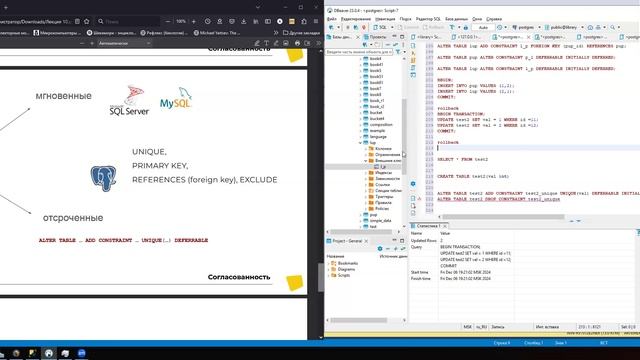The width and height of the screenshot is (640, 360).
Task: Open the dropdown arrow next to SQL button
Action: click(392, 27)
